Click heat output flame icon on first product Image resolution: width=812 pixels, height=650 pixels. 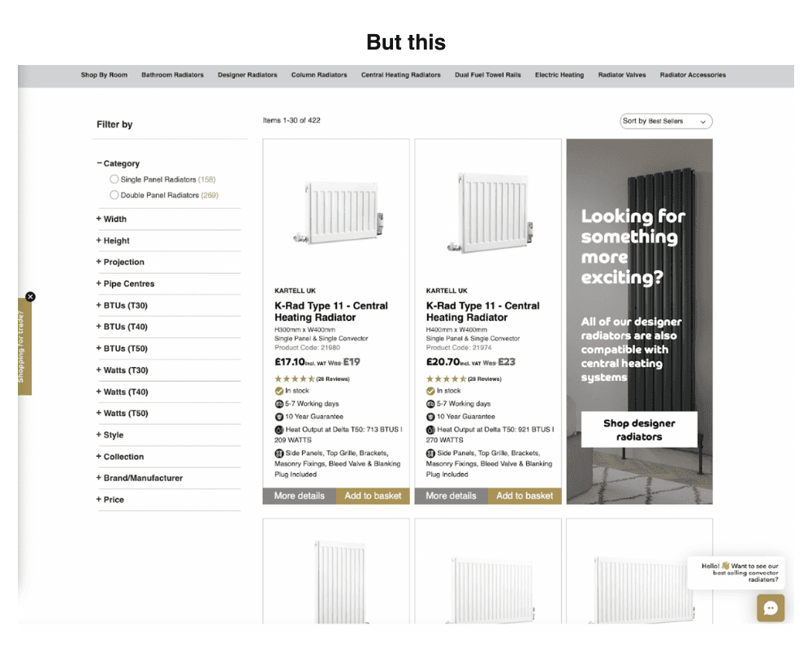click(x=279, y=430)
